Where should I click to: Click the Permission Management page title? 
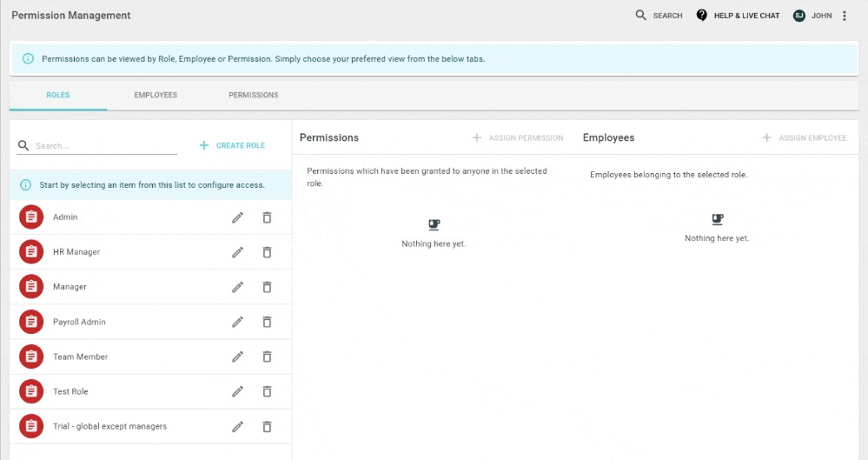(71, 16)
